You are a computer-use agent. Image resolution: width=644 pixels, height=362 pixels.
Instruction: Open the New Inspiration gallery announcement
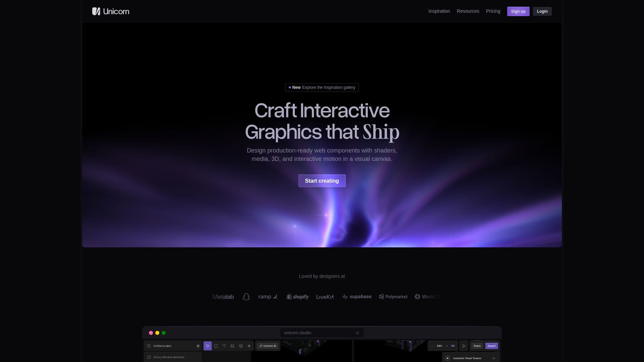tap(322, 87)
